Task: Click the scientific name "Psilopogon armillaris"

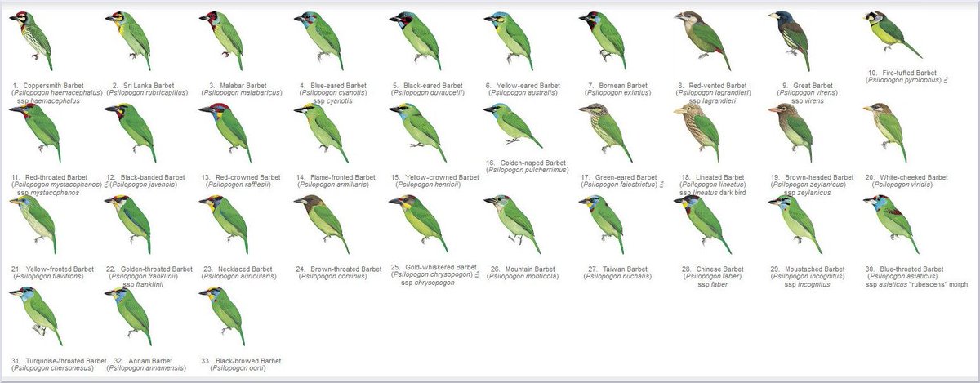Action: [332, 185]
